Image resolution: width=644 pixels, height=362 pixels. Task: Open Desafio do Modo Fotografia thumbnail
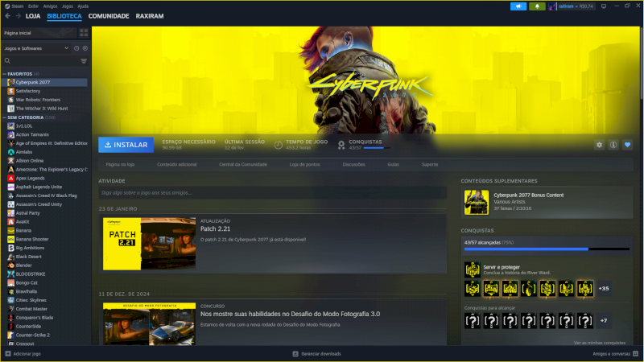[149, 324]
